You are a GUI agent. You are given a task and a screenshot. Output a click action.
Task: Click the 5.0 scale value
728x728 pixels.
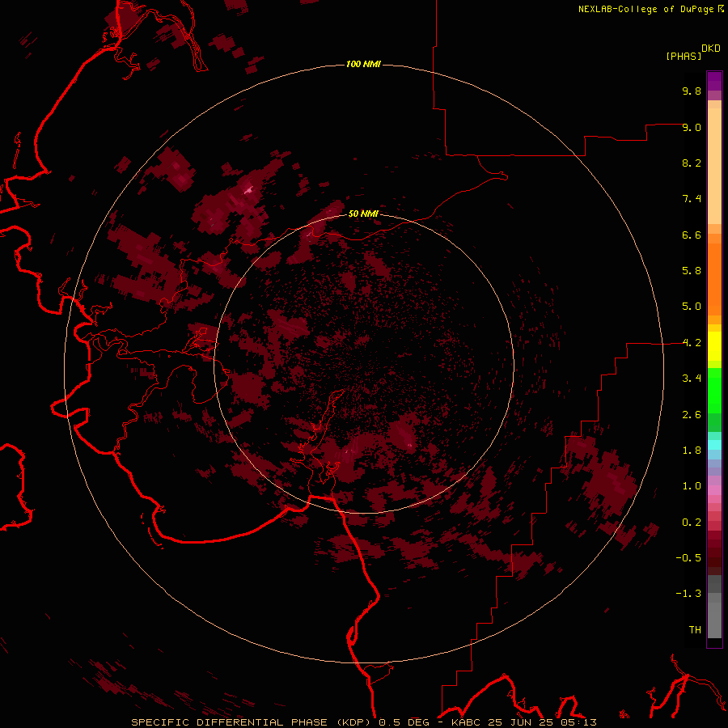tap(692, 307)
